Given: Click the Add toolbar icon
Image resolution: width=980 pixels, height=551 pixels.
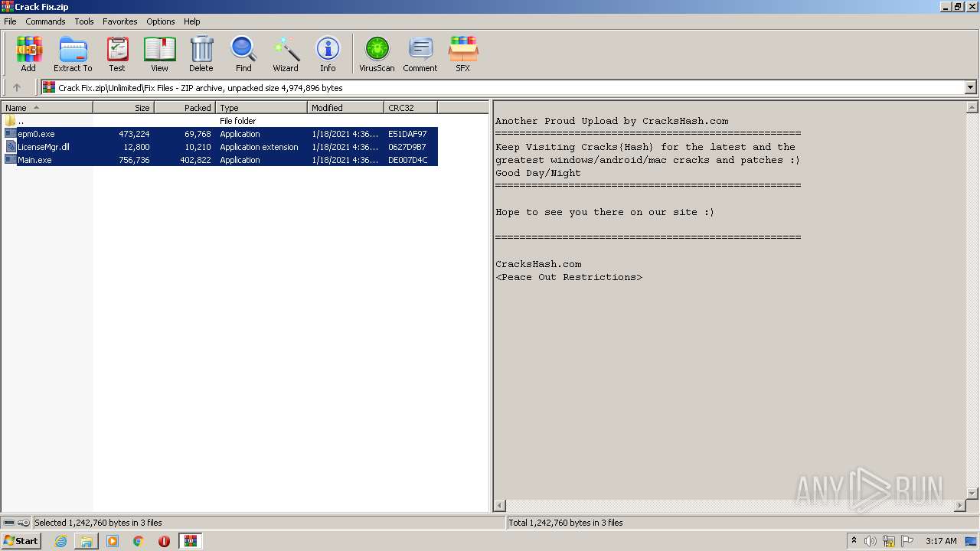Looking at the screenshot, I should click(x=28, y=54).
